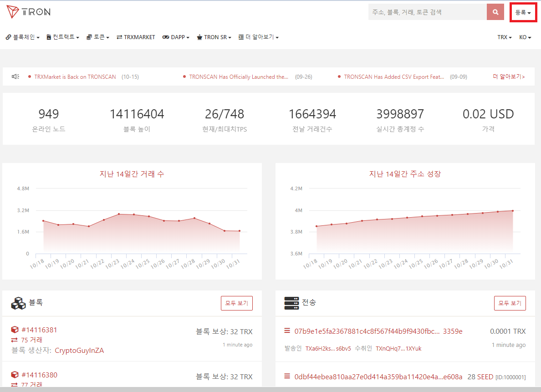
Task: Open recipient address TXnQHq7...1XYuk
Action: click(398, 349)
